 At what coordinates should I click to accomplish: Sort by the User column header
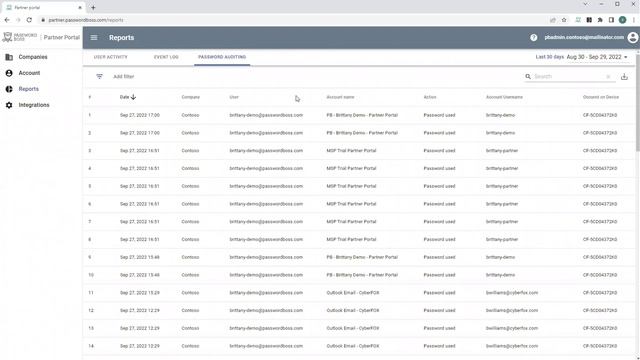(234, 97)
